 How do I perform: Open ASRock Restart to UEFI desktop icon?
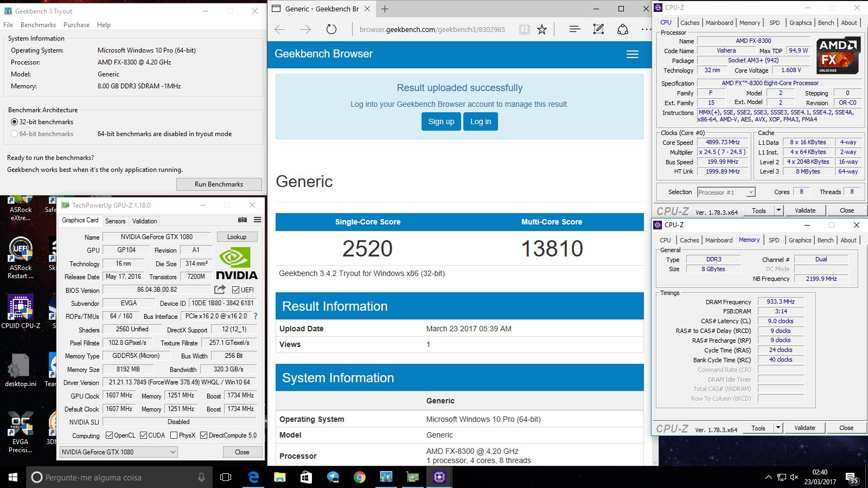(x=21, y=258)
